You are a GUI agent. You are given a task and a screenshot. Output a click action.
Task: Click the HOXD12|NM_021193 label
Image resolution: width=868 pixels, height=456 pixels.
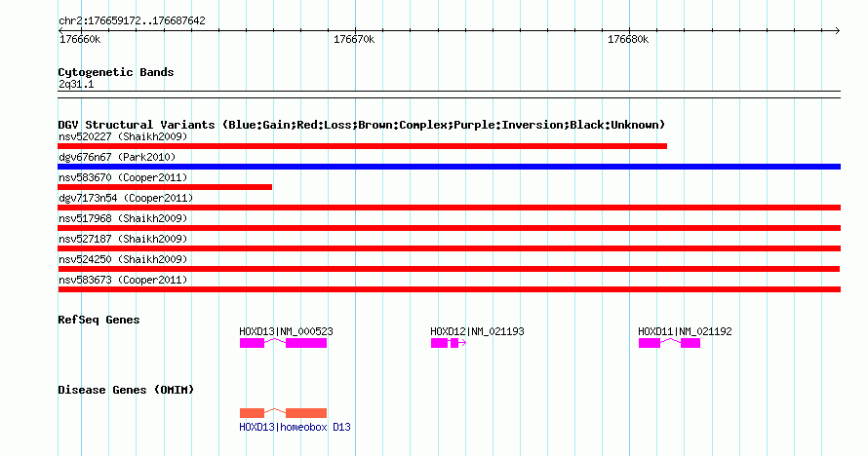click(x=477, y=331)
